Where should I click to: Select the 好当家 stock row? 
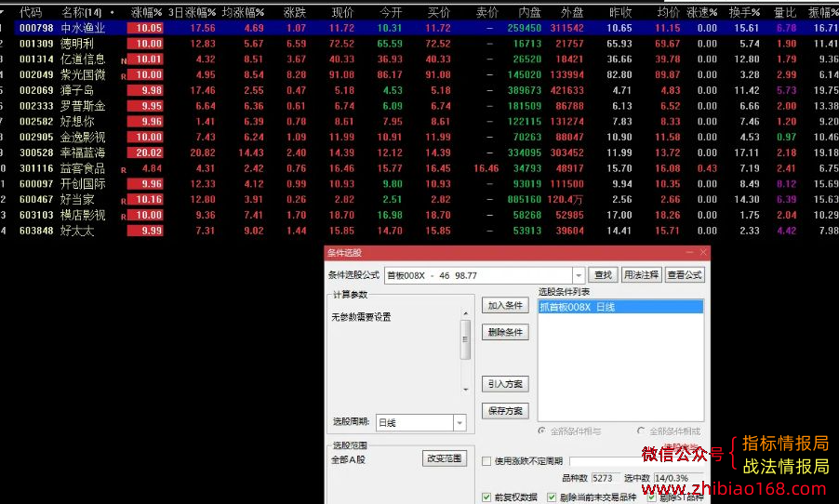(x=419, y=200)
